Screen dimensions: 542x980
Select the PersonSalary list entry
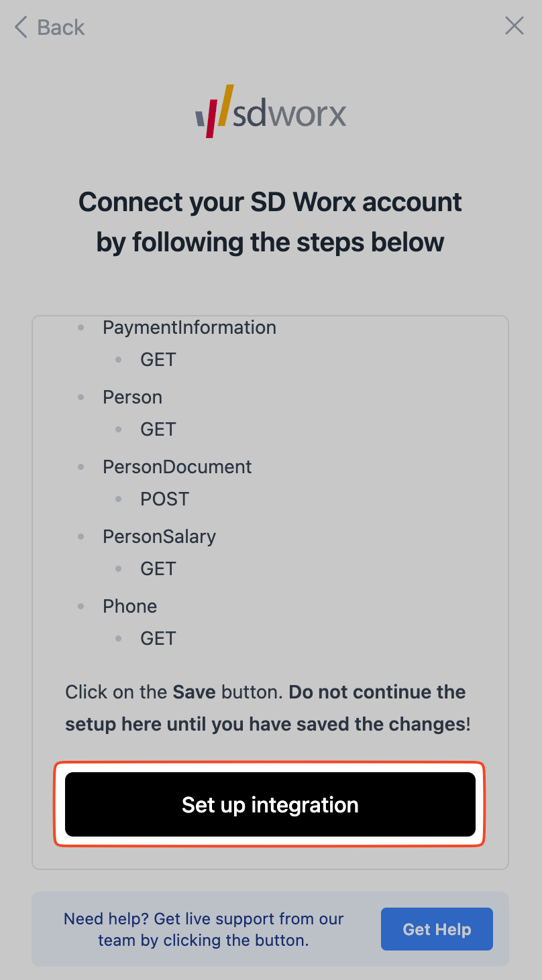[x=159, y=536]
